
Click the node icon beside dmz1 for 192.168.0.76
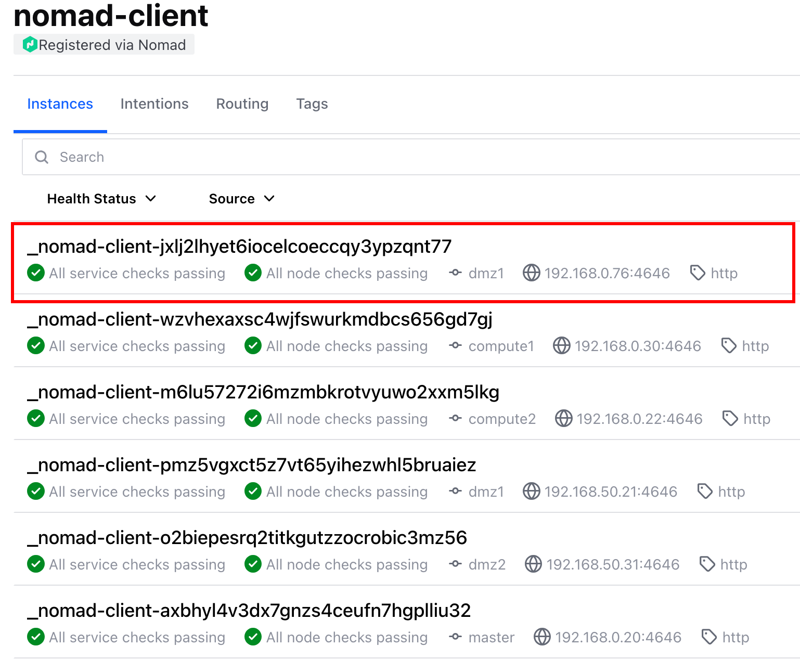(x=456, y=273)
